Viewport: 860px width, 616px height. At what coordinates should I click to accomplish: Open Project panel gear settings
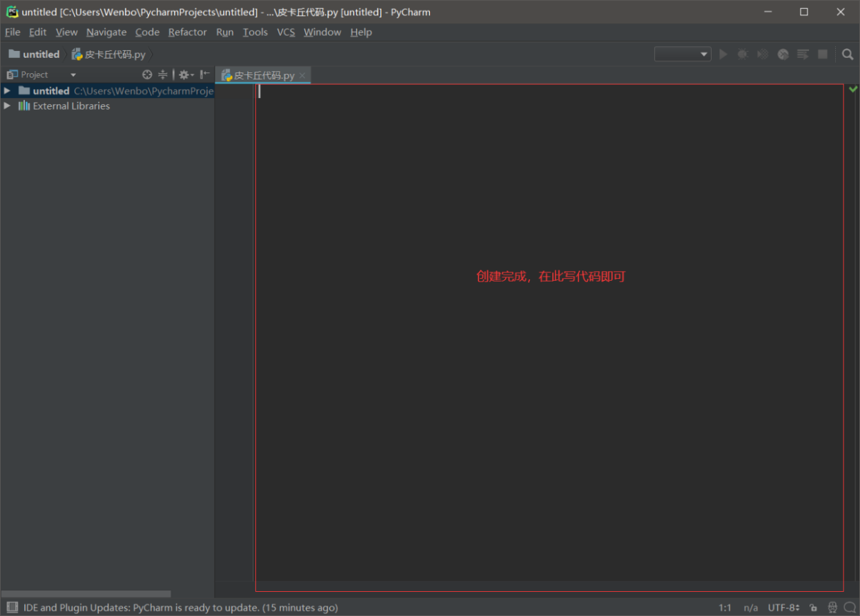(x=186, y=74)
